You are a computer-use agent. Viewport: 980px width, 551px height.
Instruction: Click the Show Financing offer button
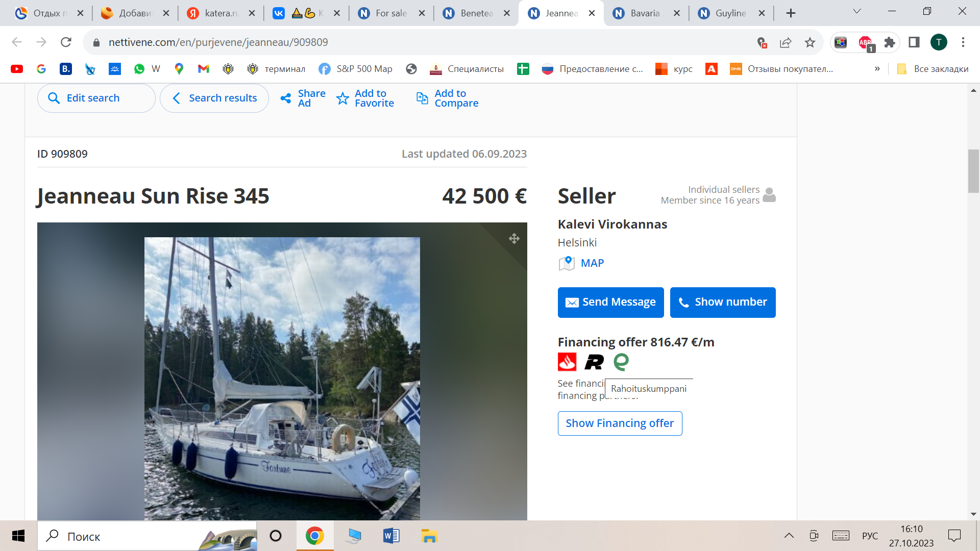click(620, 423)
